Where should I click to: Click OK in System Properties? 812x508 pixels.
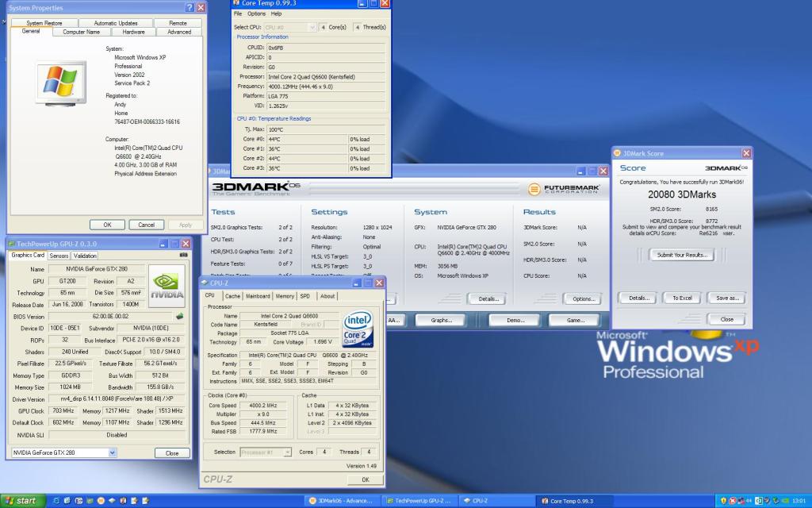[107, 225]
